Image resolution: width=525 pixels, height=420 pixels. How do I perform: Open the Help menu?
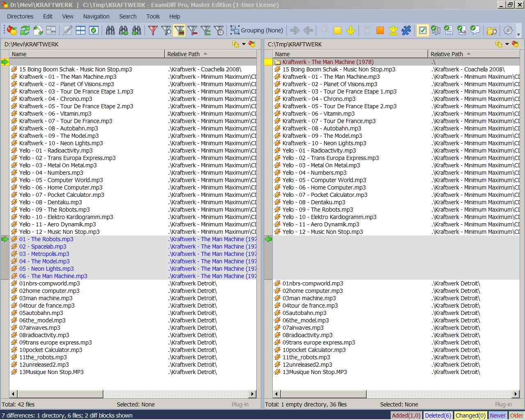(x=175, y=16)
